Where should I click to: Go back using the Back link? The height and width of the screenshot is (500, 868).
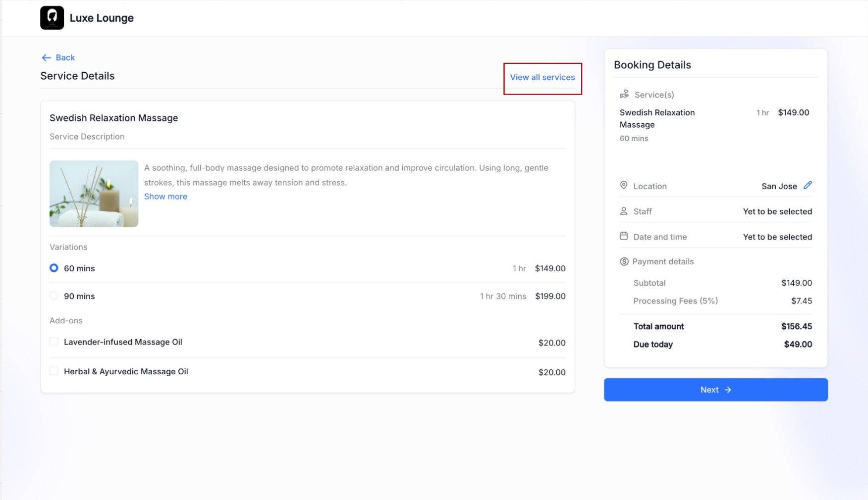(x=65, y=58)
